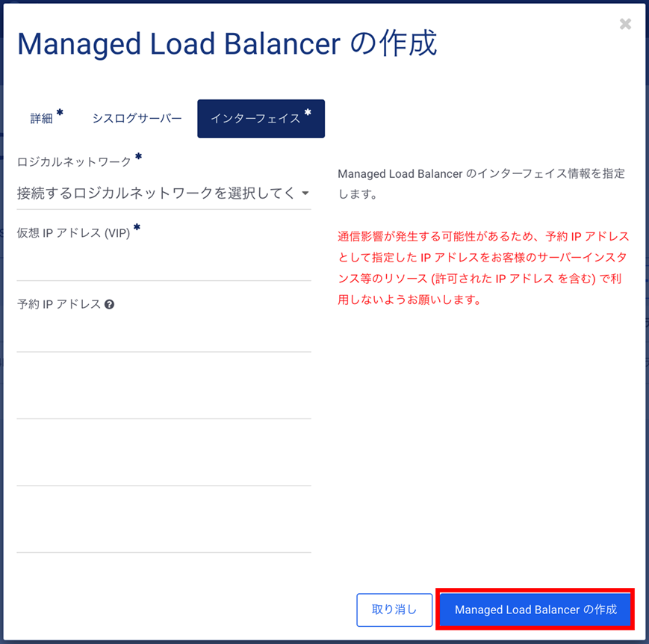
Task: Click the 仮想 IP アドレス (VIP) input field
Action: point(164,265)
